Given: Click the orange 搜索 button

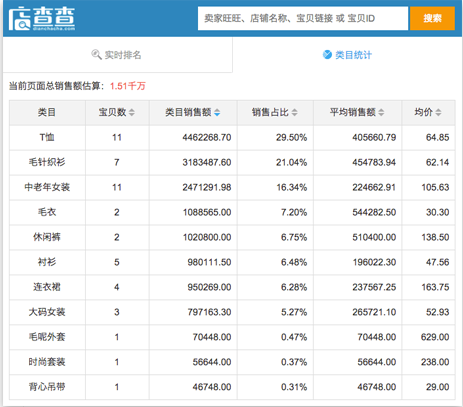Looking at the screenshot, I should tap(432, 18).
